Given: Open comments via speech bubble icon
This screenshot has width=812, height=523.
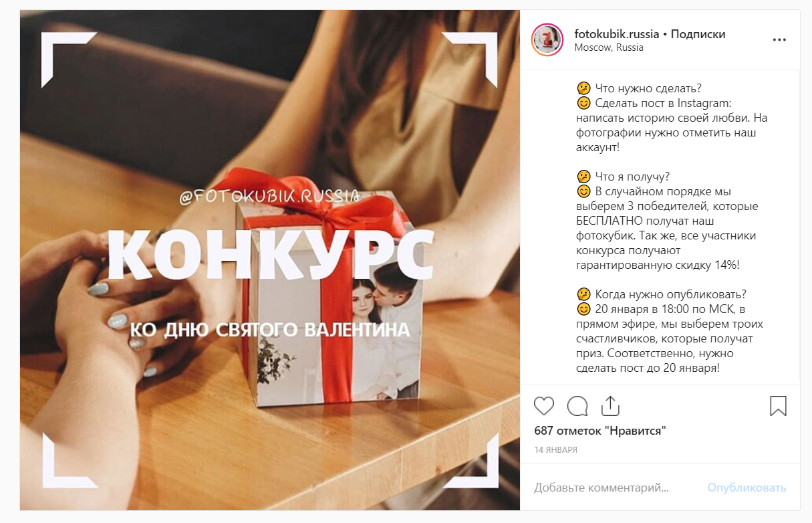Looking at the screenshot, I should [577, 406].
